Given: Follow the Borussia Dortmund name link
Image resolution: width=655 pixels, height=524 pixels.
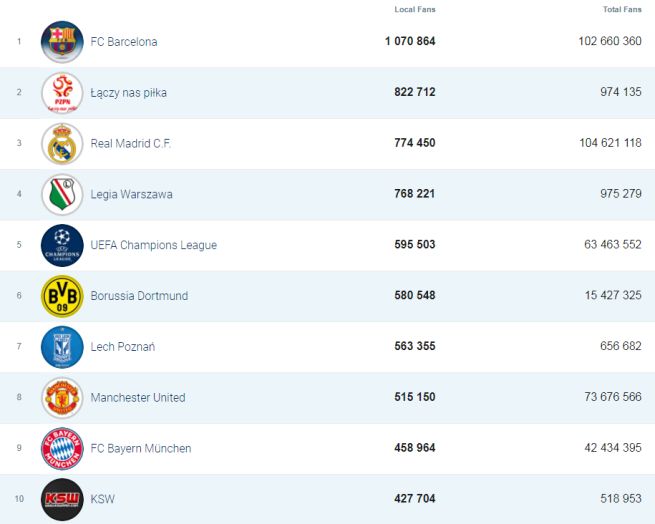Looking at the screenshot, I should click(139, 296).
